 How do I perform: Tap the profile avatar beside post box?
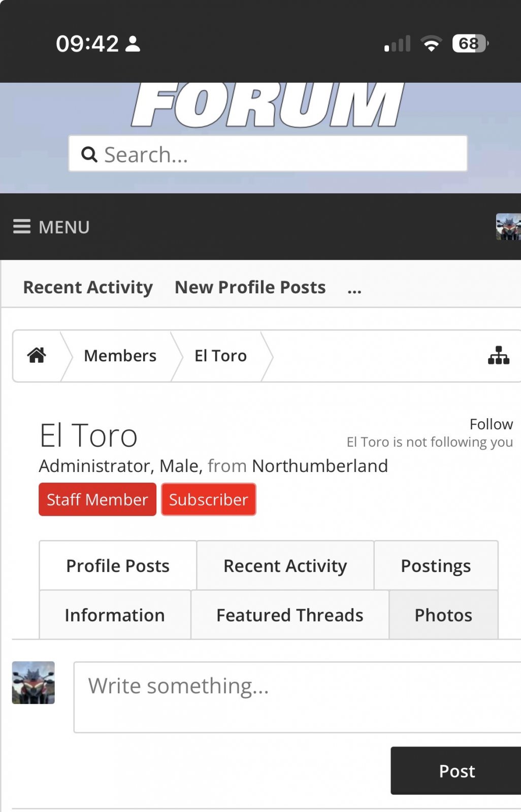34,683
